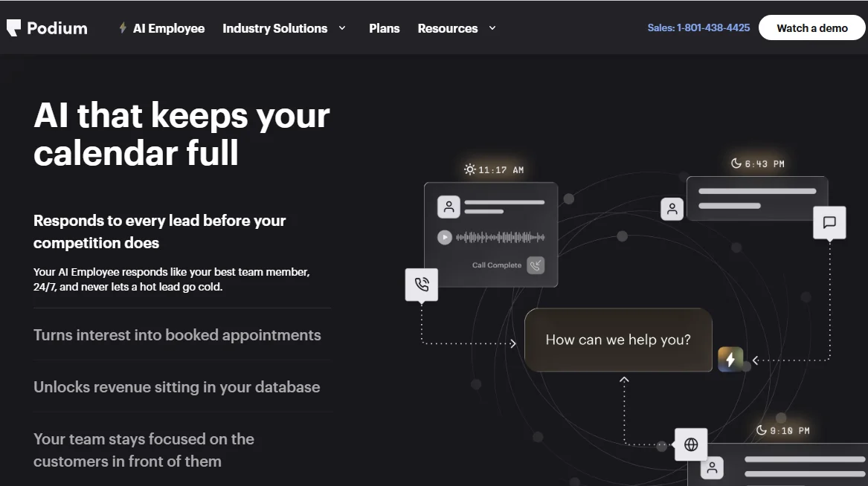The height and width of the screenshot is (486, 868).
Task: Click the person avatar beside 6:43 PM message
Action: pyautogui.click(x=672, y=209)
